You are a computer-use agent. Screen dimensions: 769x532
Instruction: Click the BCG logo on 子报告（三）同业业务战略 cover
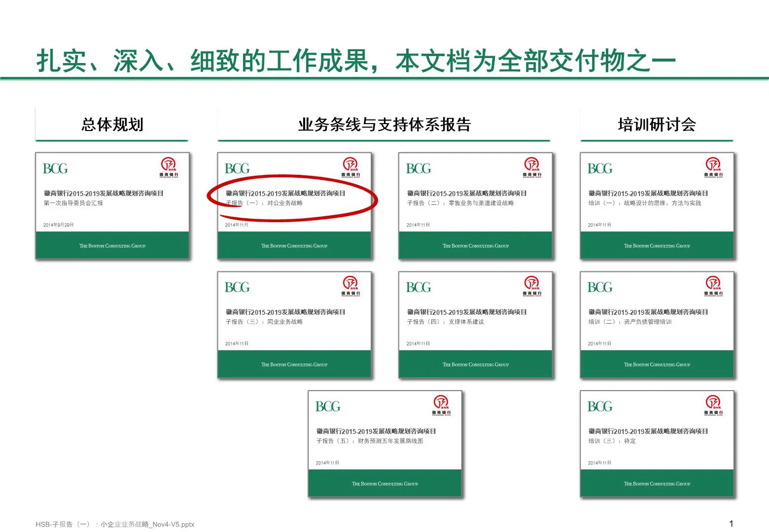(237, 288)
